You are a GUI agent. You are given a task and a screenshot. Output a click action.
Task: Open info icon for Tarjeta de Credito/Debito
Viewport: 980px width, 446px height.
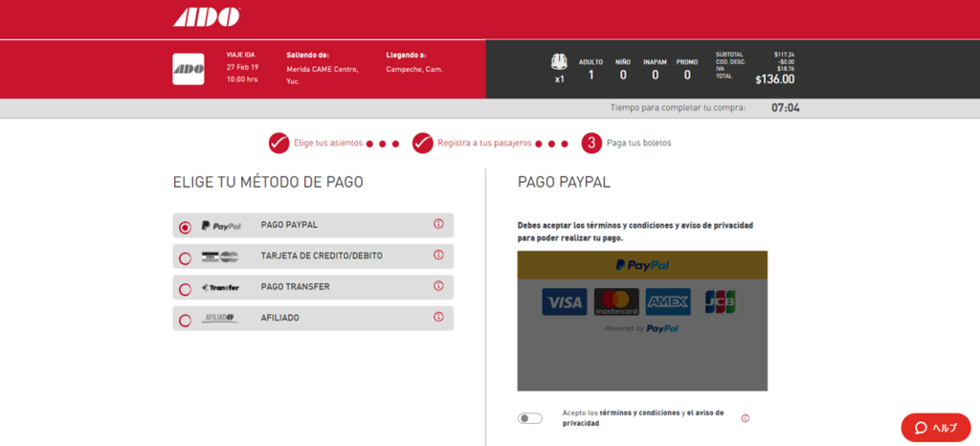(x=438, y=255)
